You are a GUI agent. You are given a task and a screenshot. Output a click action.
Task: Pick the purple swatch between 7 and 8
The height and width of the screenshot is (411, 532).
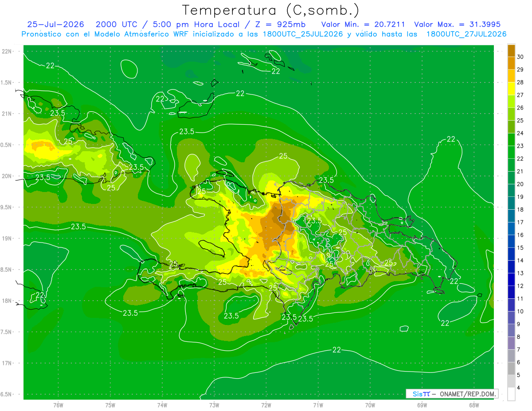click(511, 343)
